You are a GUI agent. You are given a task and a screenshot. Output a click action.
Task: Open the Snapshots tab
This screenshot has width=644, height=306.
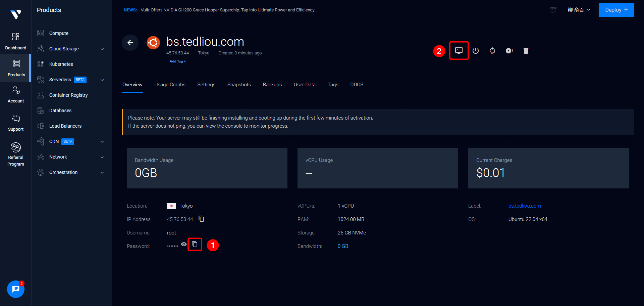tap(239, 85)
